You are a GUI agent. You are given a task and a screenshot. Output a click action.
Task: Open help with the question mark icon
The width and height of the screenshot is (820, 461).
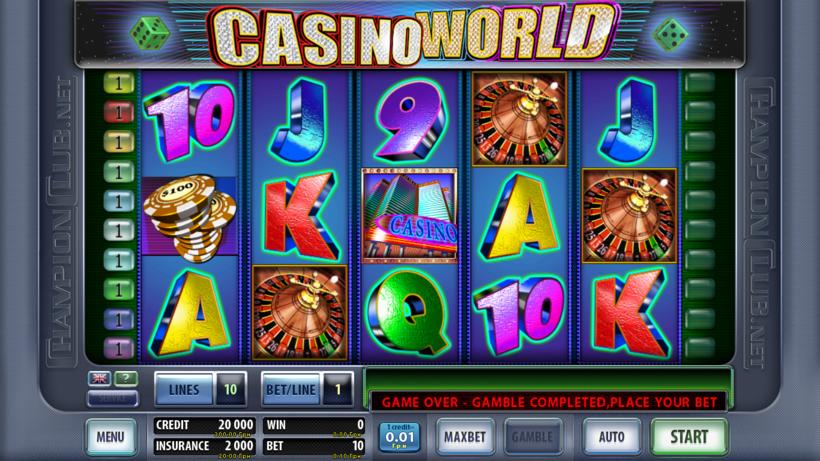coord(126,378)
